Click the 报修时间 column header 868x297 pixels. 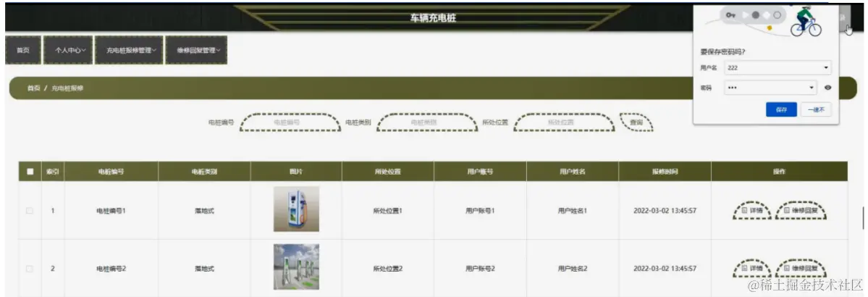pyautogui.click(x=665, y=172)
